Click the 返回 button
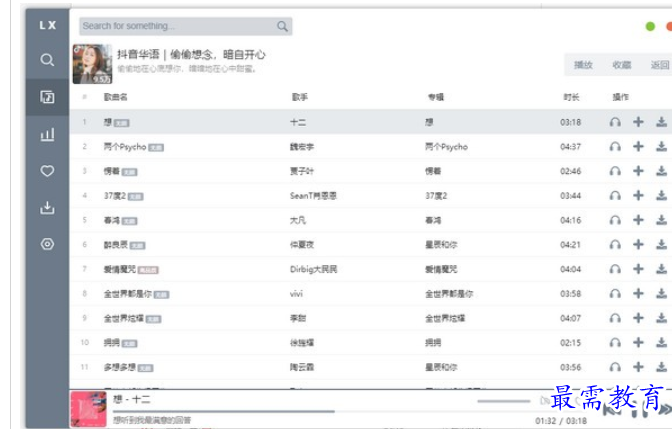This screenshot has width=672, height=429. tap(660, 65)
